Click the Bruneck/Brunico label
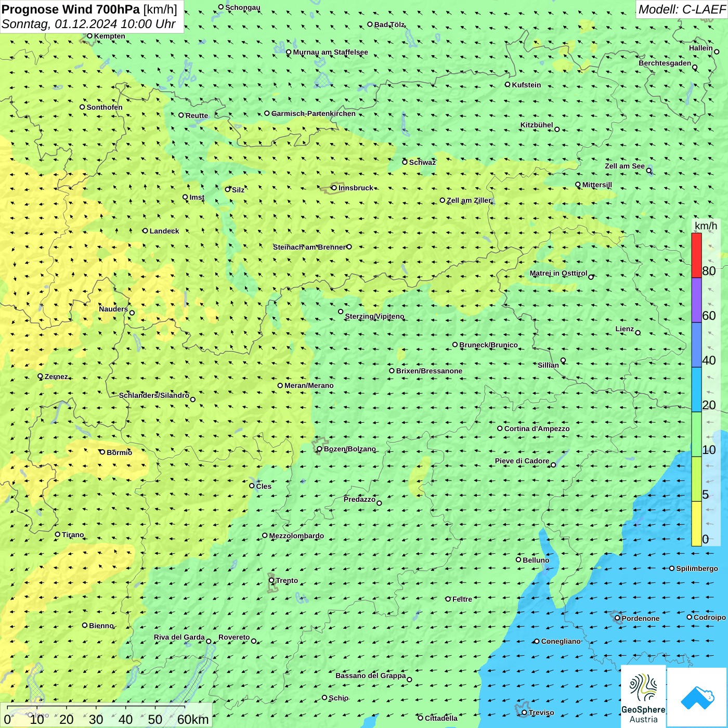Viewport: 728px width, 728px height. tap(488, 345)
